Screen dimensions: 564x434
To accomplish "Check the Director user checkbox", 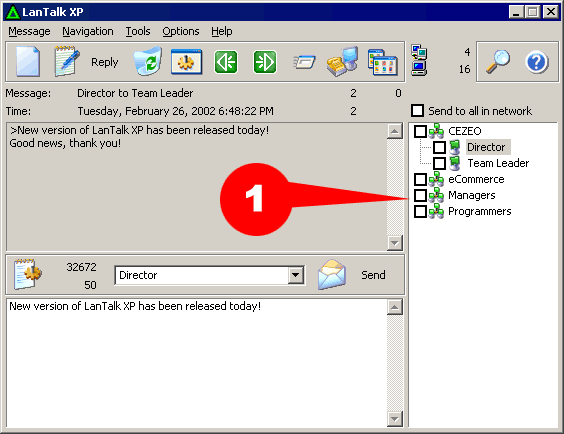I will (x=439, y=147).
